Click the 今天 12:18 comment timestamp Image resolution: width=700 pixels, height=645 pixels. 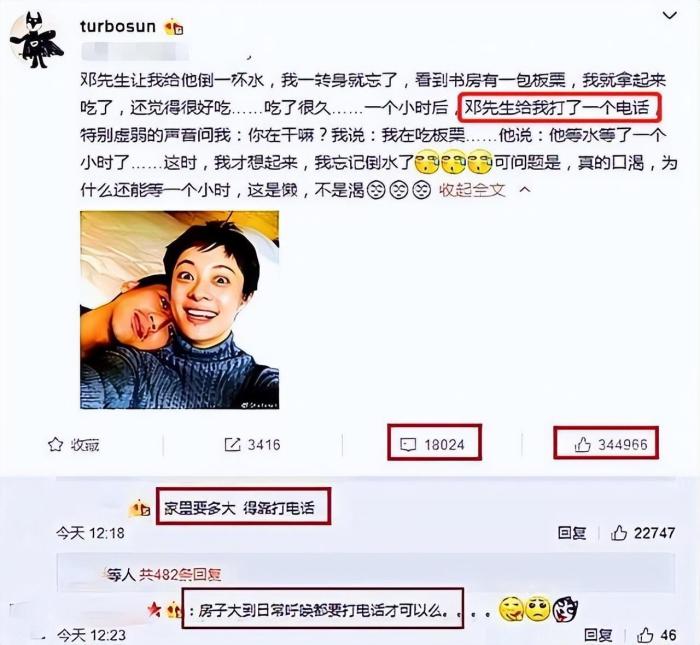(91, 533)
